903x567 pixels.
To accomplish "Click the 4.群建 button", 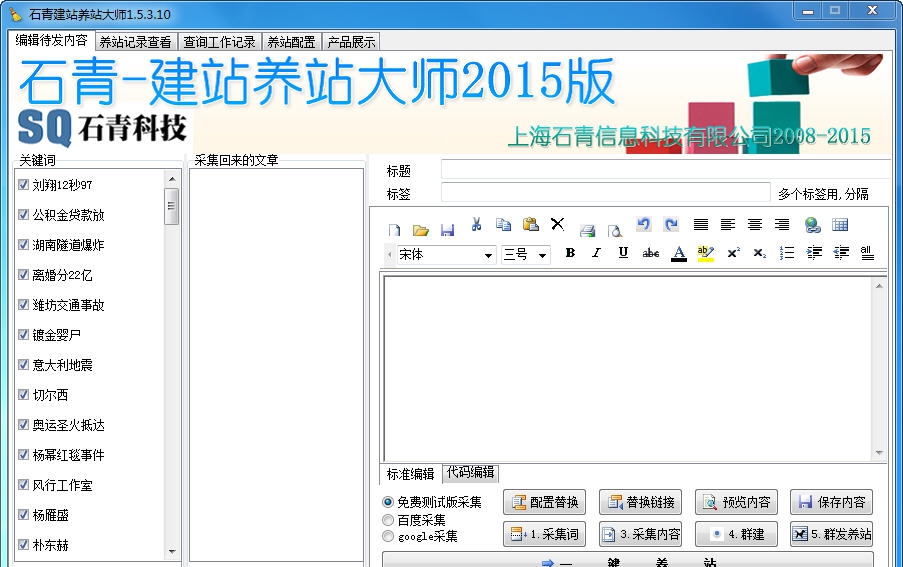I will [737, 534].
